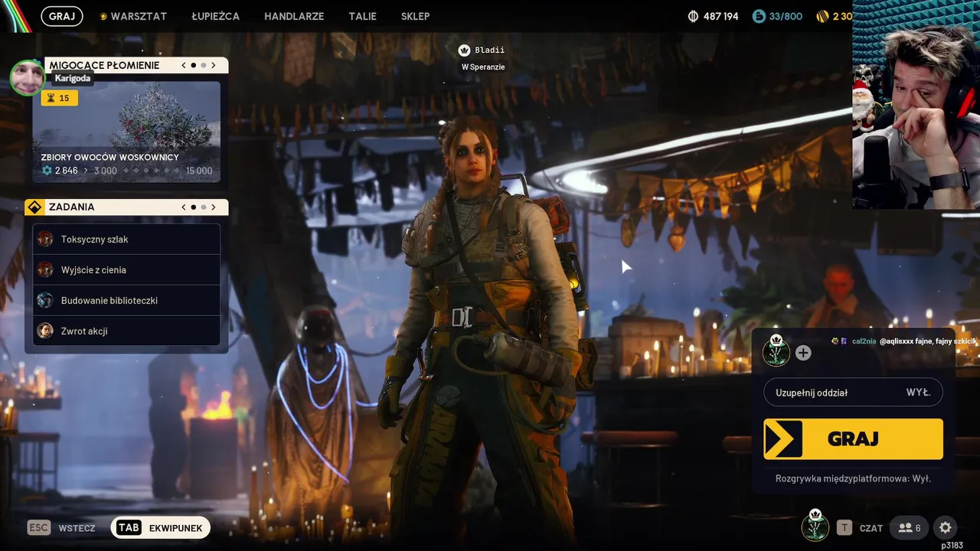Image resolution: width=980 pixels, height=551 pixels.
Task: Select the Bladii player name label
Action: pos(490,51)
